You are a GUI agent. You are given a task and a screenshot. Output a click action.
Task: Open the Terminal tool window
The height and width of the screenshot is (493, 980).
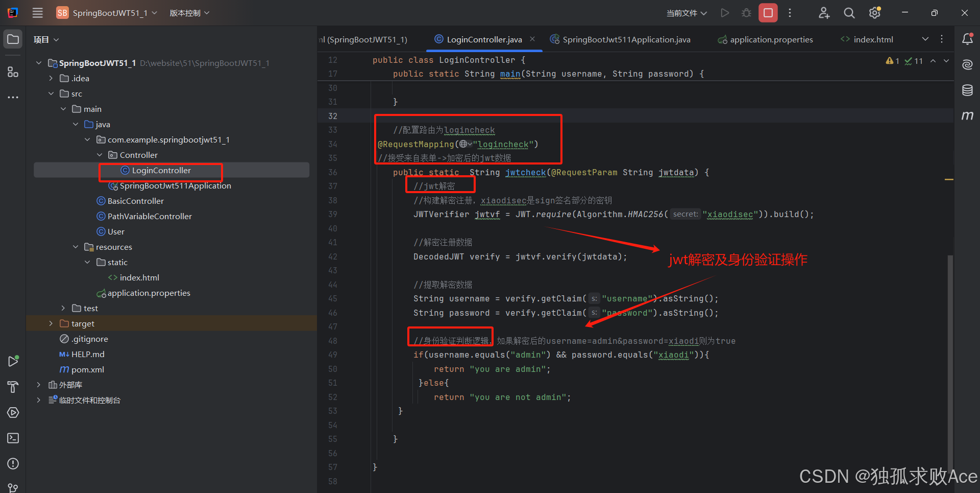pyautogui.click(x=13, y=438)
